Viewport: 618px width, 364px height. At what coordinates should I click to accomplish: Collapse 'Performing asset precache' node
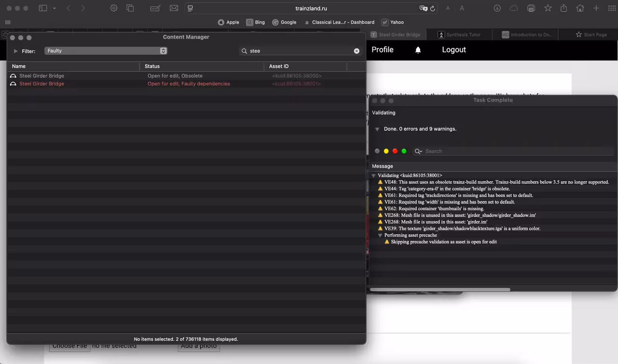click(380, 236)
